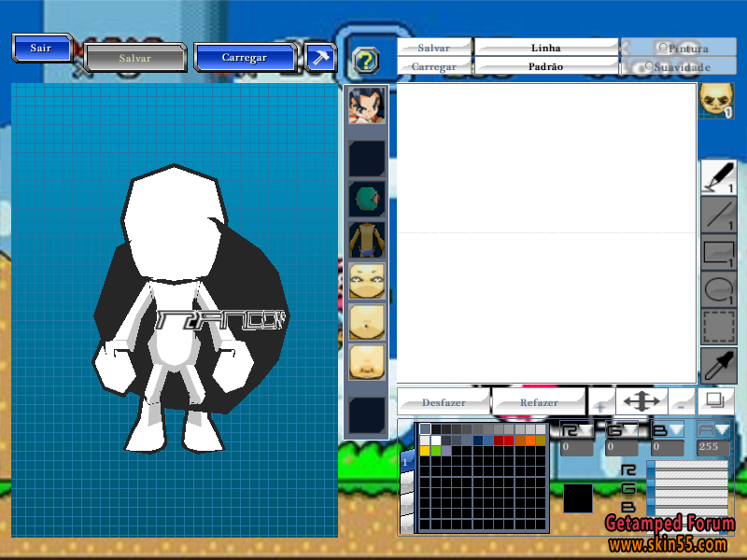This screenshot has height=560, width=747.
Task: Open the G channel dropdown
Action: click(x=622, y=430)
